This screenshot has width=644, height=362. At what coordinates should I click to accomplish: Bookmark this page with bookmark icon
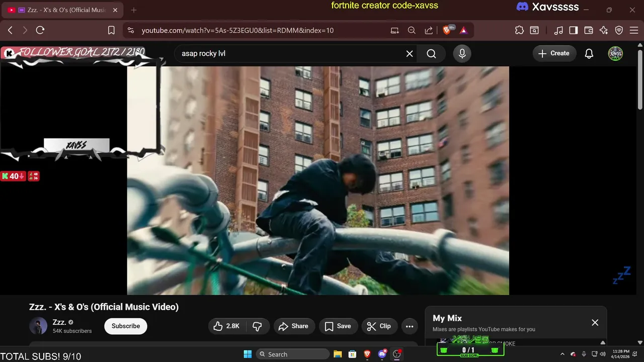pos(112,30)
